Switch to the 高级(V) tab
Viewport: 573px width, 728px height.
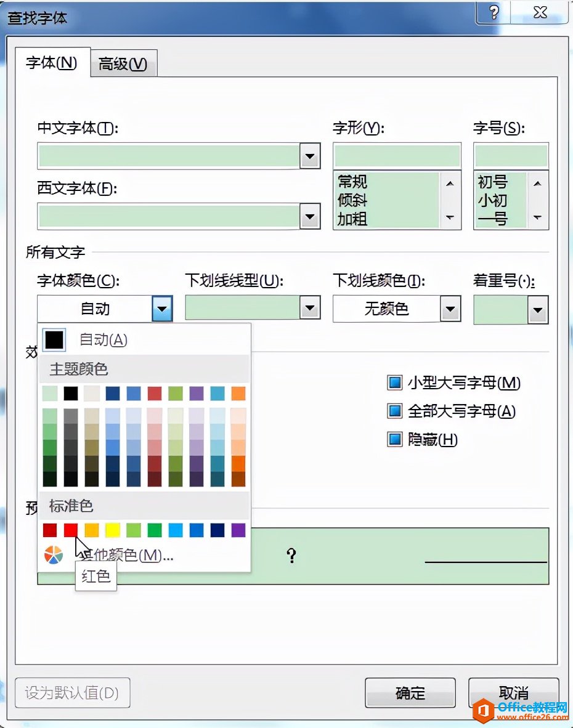[x=123, y=63]
